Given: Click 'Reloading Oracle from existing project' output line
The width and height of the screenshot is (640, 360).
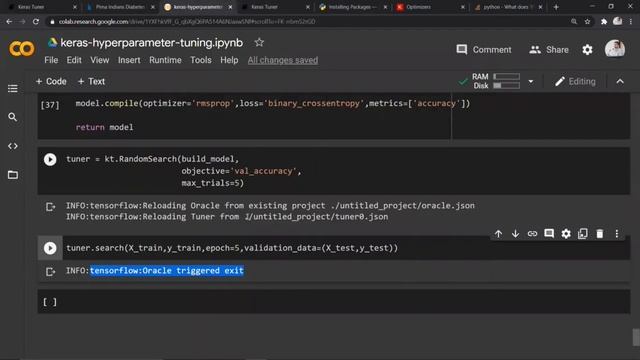Looking at the screenshot, I should pos(270,206).
